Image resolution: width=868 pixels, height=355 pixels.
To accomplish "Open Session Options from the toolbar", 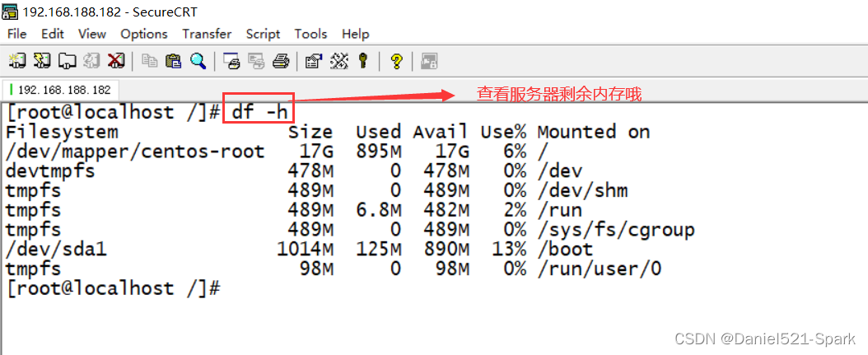I will click(313, 60).
